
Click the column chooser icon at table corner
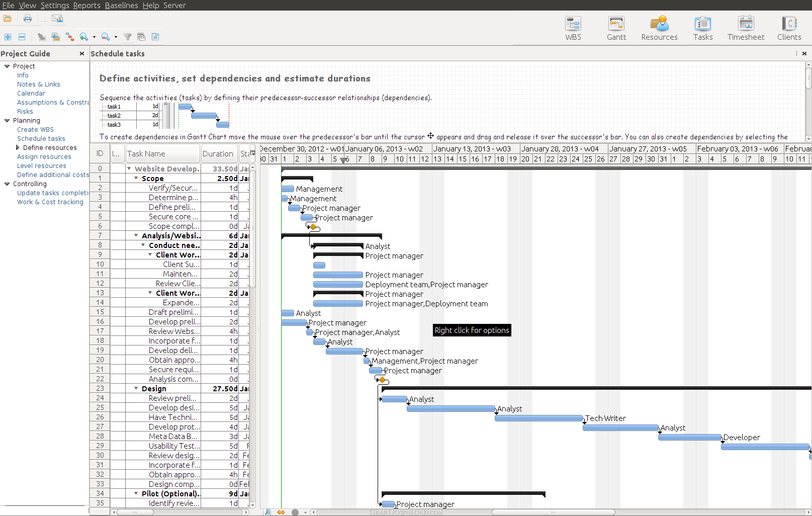(252, 153)
